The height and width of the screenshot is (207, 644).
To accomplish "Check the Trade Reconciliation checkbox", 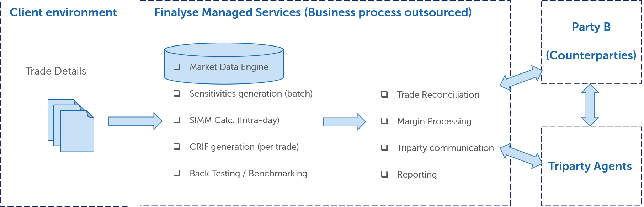I will pyautogui.click(x=384, y=94).
